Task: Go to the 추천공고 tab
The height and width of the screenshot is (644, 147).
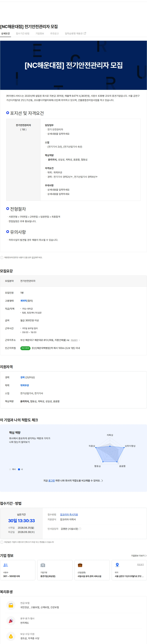Action: click(54, 33)
